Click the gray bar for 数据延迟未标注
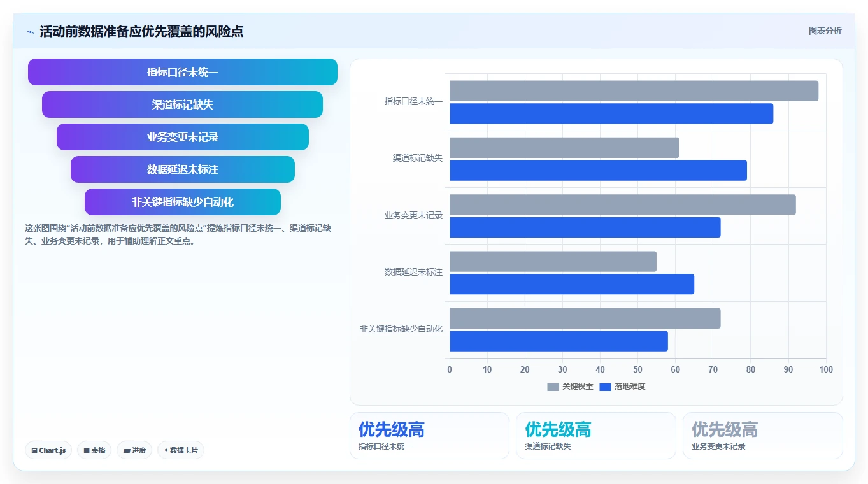This screenshot has height=484, width=868. pos(553,262)
